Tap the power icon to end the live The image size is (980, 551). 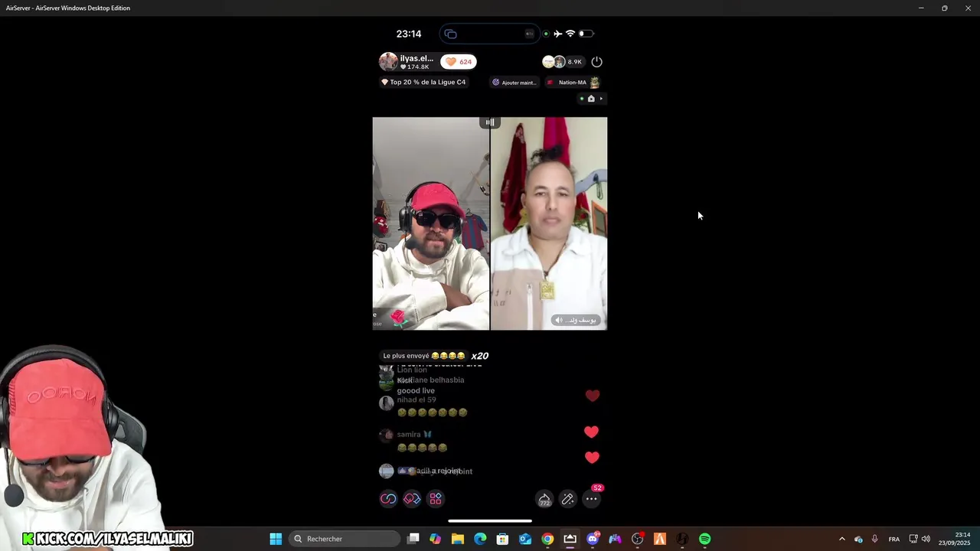pyautogui.click(x=597, y=62)
